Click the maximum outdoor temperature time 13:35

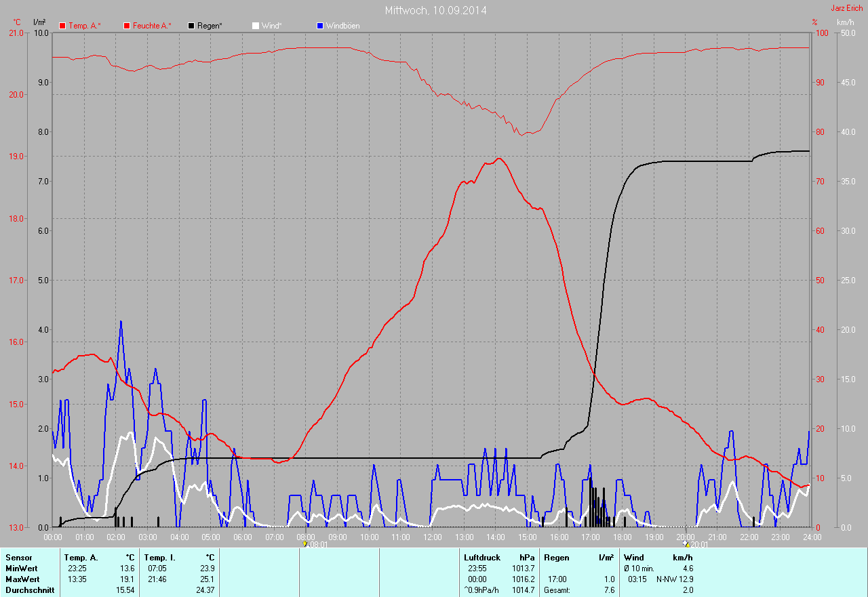pyautogui.click(x=77, y=579)
